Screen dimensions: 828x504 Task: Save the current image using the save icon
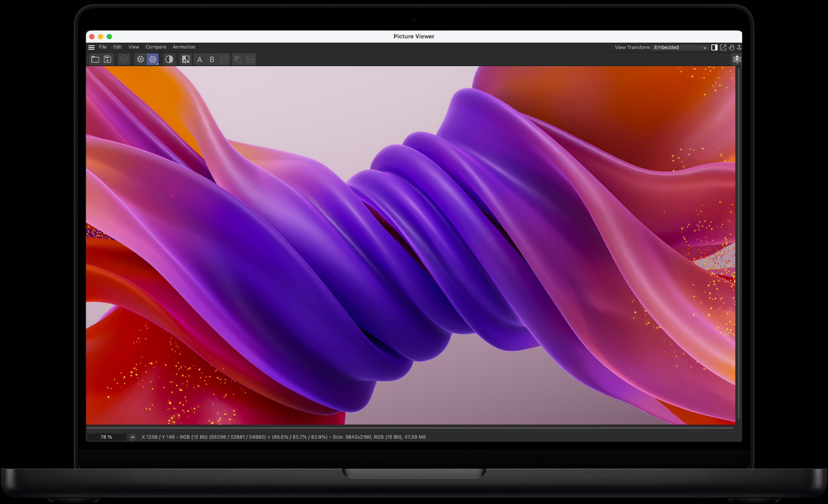point(107,59)
